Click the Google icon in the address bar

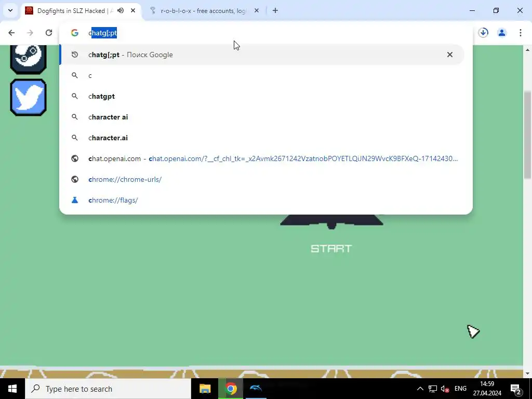(75, 33)
